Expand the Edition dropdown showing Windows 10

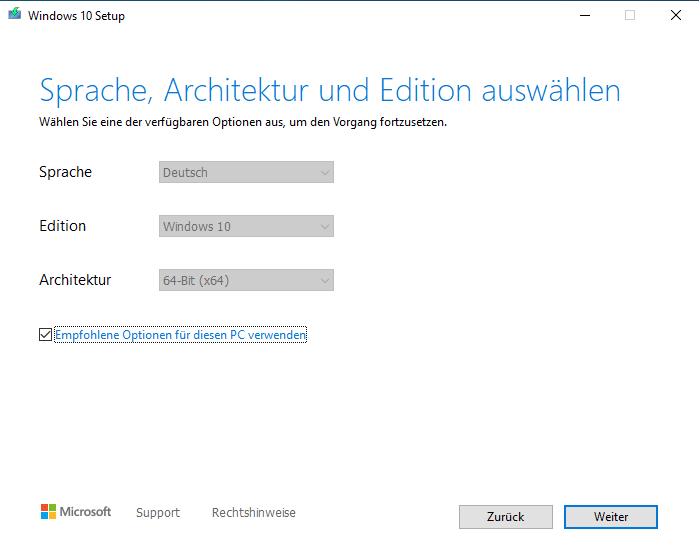(x=246, y=226)
